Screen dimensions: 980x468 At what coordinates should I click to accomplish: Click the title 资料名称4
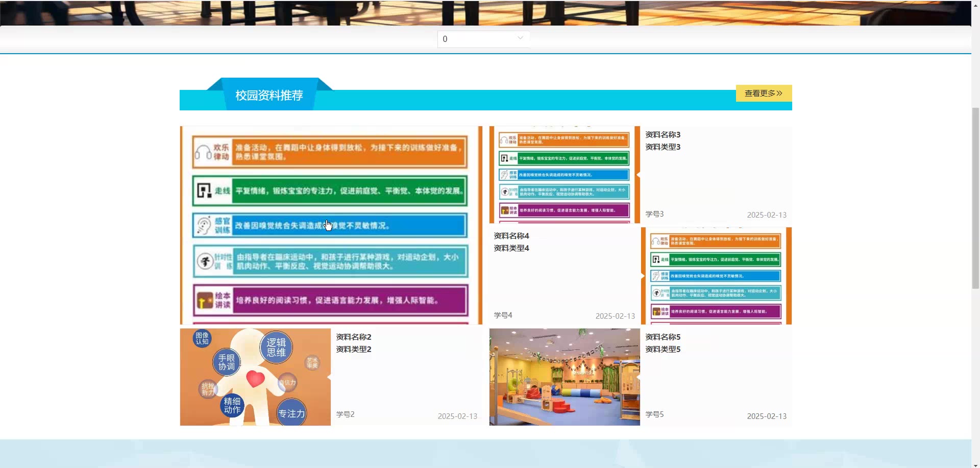pos(511,236)
